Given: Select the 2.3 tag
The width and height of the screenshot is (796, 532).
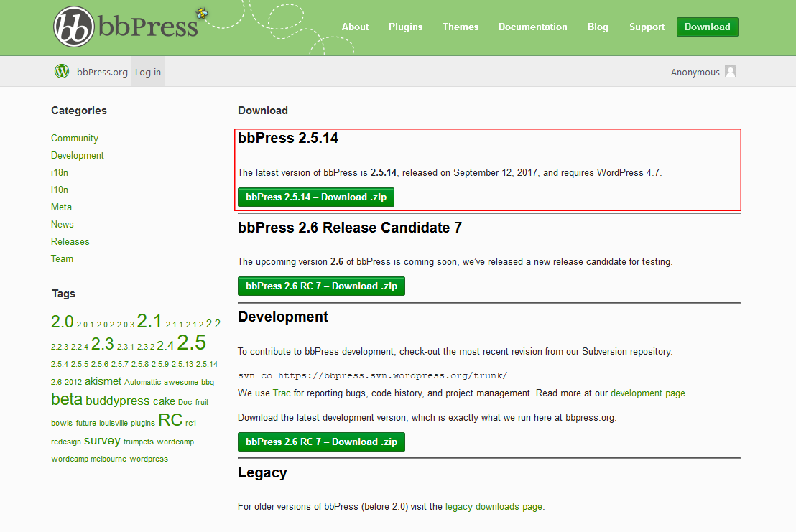Looking at the screenshot, I should (103, 344).
